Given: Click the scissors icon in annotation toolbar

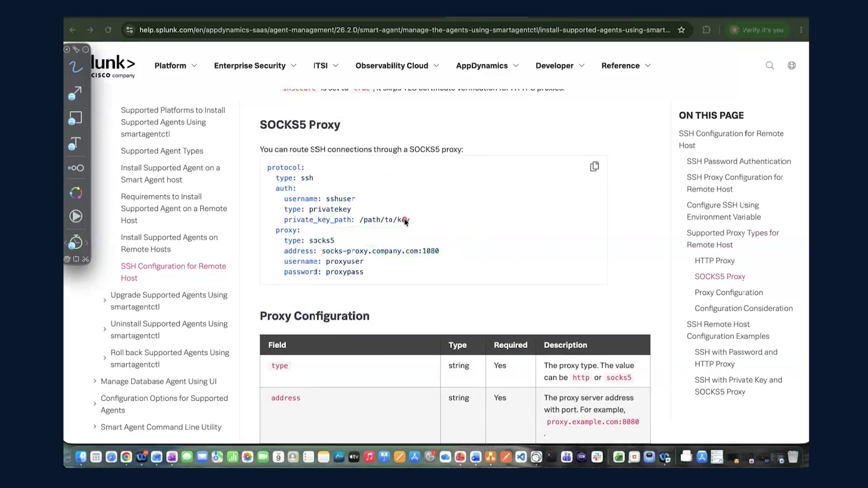Looking at the screenshot, I should [85, 259].
